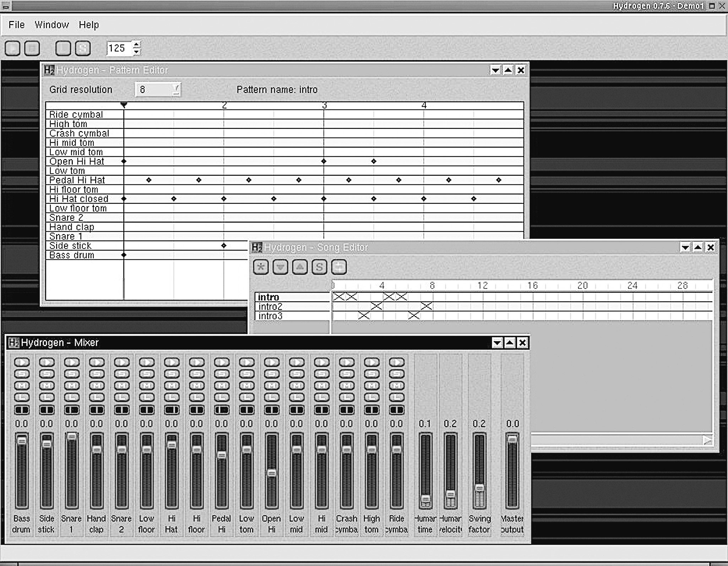Mute the Crash cymbal channel
Viewport: 728px width, 566px height.
[347, 386]
